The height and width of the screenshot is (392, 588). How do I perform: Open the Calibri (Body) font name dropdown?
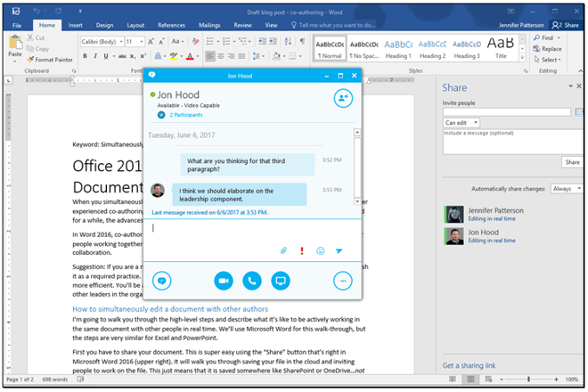121,42
